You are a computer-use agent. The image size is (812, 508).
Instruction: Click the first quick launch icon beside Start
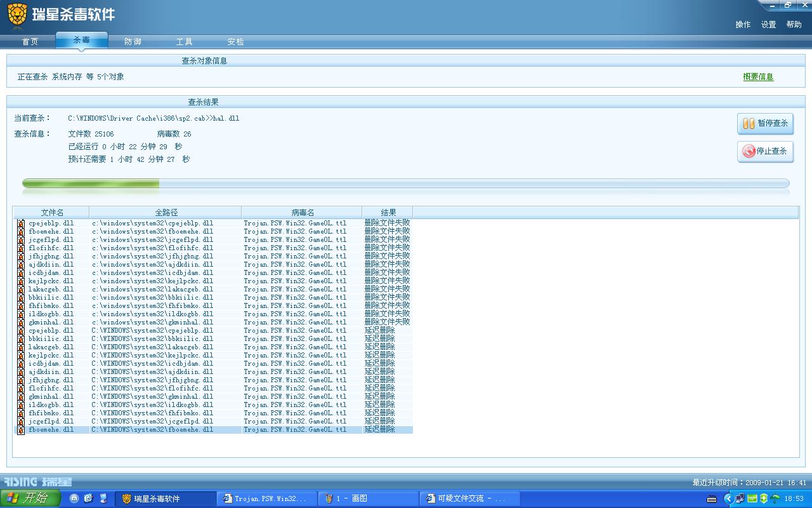tap(74, 498)
